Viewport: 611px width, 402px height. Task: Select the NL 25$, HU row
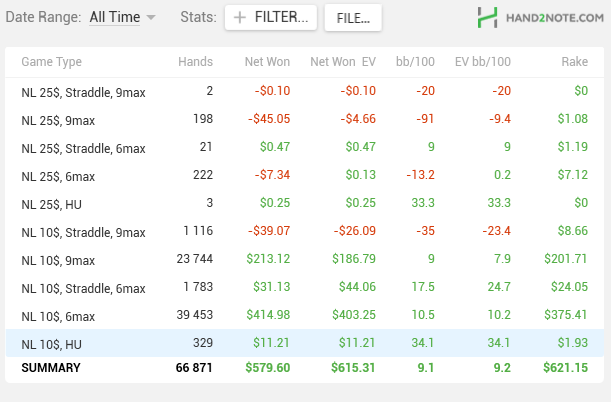coord(305,204)
